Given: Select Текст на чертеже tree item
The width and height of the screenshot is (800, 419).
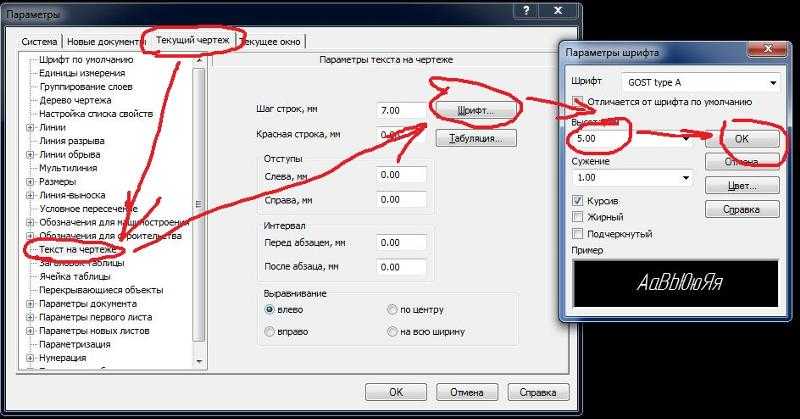Looking at the screenshot, I should (x=78, y=250).
